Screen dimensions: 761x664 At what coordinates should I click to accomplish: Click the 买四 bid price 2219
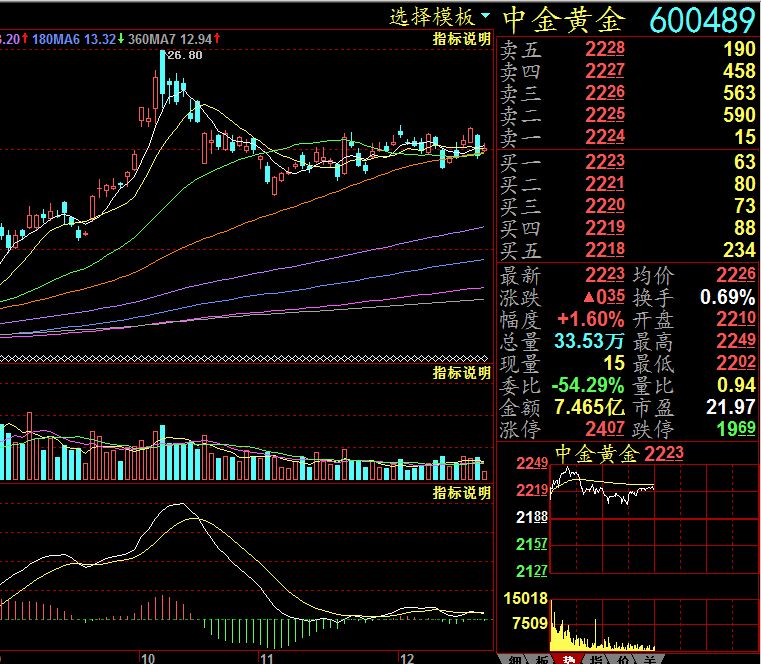click(605, 228)
